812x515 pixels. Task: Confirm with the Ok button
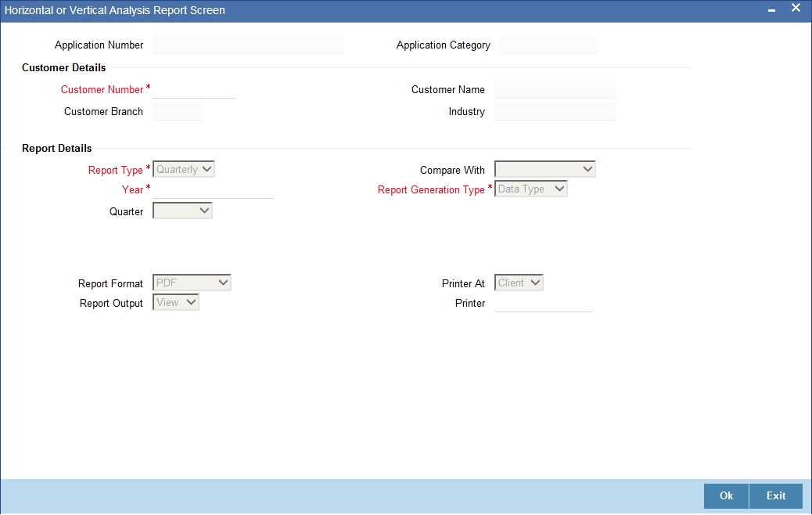[x=726, y=496]
